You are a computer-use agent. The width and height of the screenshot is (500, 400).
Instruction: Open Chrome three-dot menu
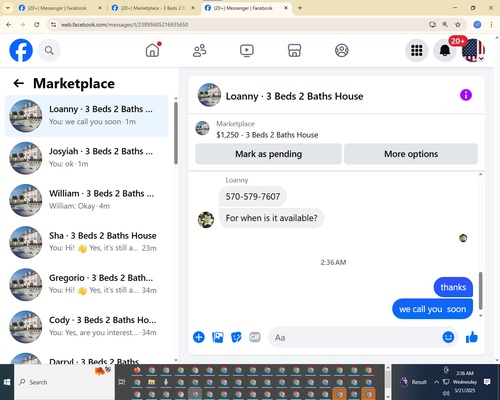click(491, 24)
